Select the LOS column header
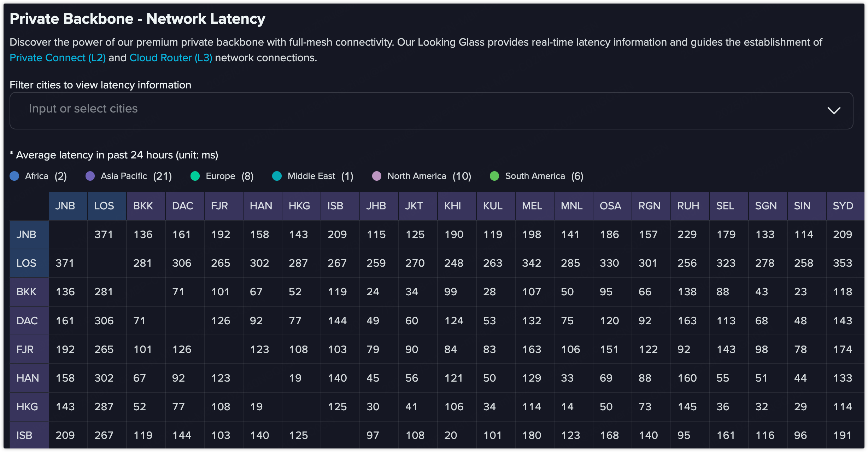 point(104,206)
